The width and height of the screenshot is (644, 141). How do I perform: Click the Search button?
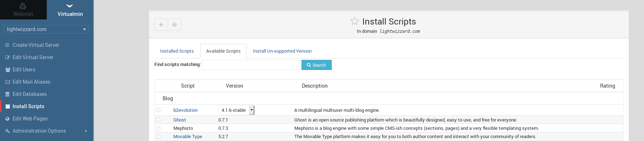317,65
